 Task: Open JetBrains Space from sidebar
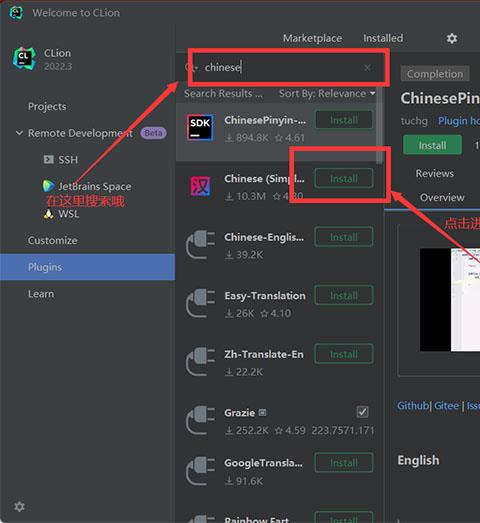[x=87, y=186]
